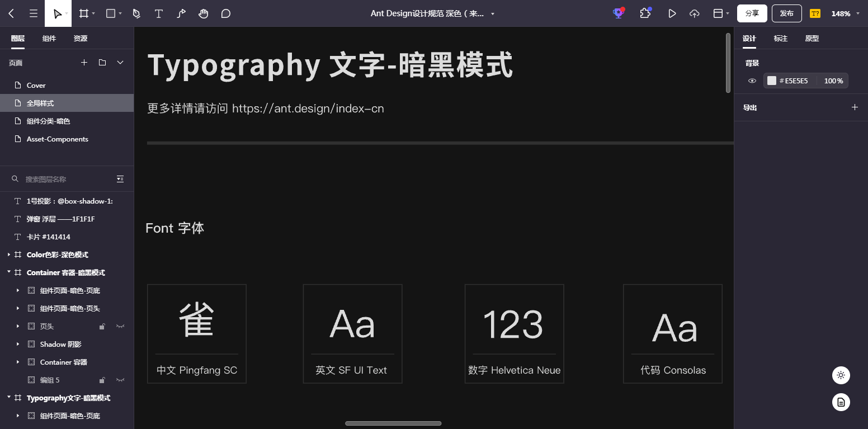This screenshot has width=868, height=429.
Task: Select the 代码 Consolas font card
Action: [x=673, y=334]
